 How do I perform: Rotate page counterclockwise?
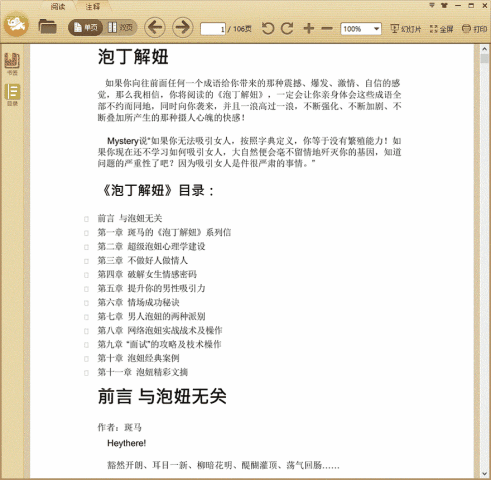(268, 29)
